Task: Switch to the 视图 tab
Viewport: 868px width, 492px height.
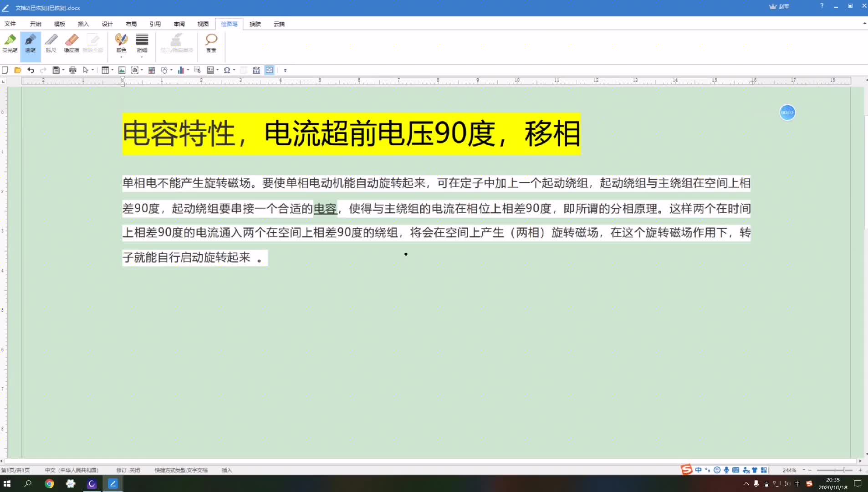Action: (203, 24)
